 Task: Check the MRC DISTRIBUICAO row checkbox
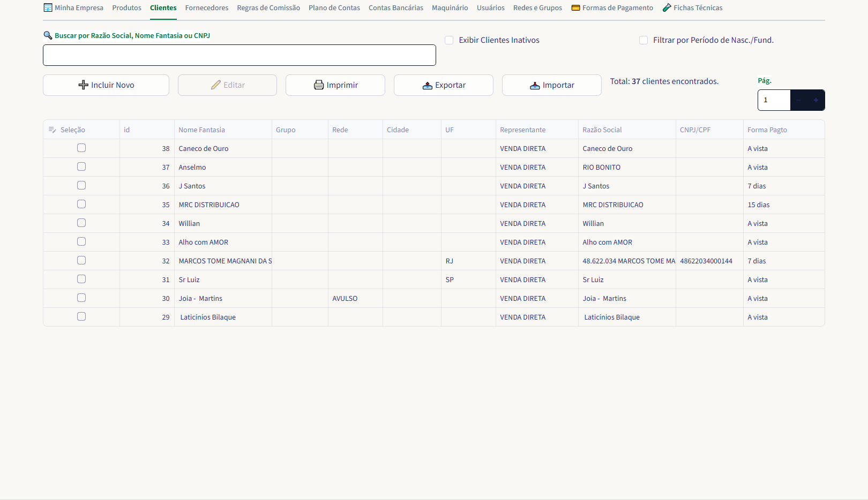click(81, 204)
